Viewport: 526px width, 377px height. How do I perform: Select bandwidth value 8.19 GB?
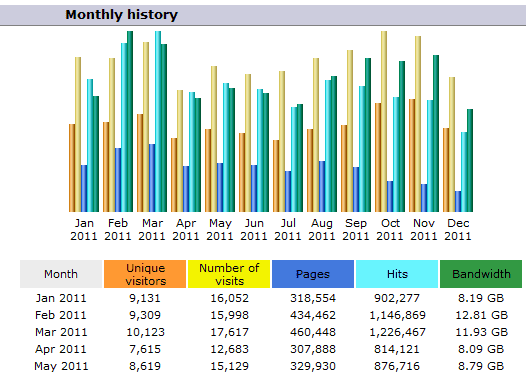(481, 298)
